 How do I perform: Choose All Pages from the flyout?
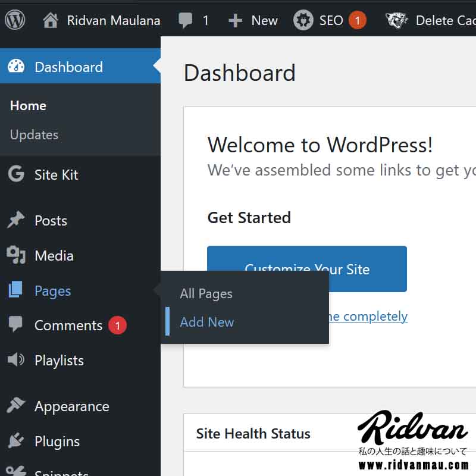[x=206, y=294]
